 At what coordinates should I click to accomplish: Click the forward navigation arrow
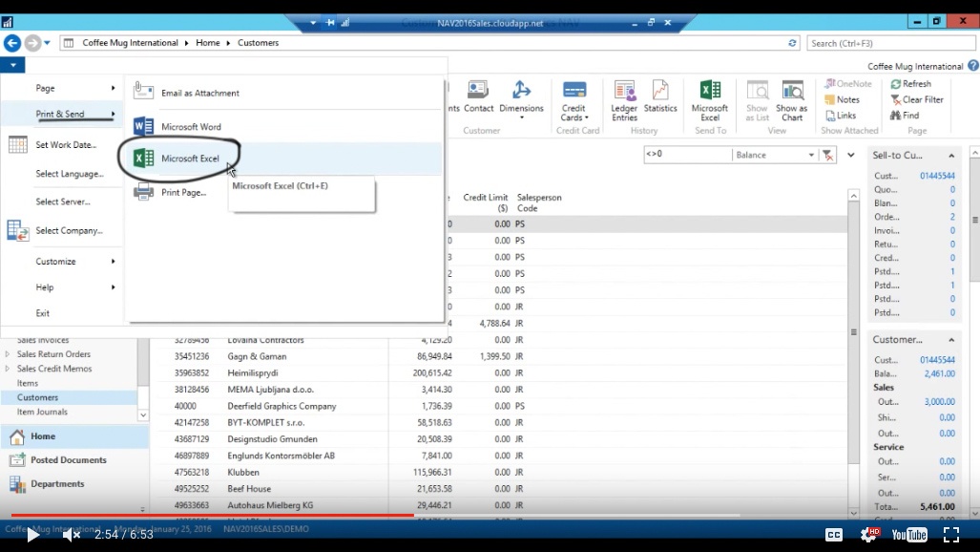[32, 43]
